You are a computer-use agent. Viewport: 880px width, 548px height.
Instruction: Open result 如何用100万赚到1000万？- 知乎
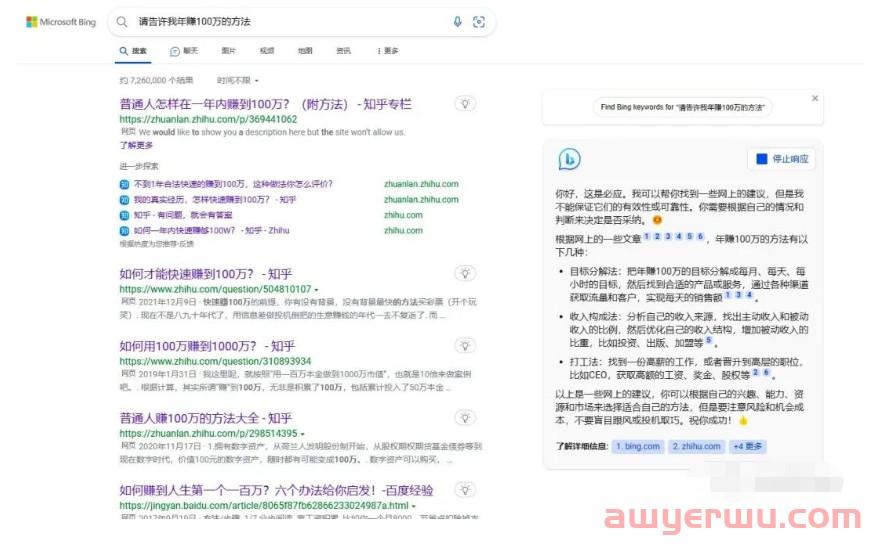pyautogui.click(x=207, y=346)
